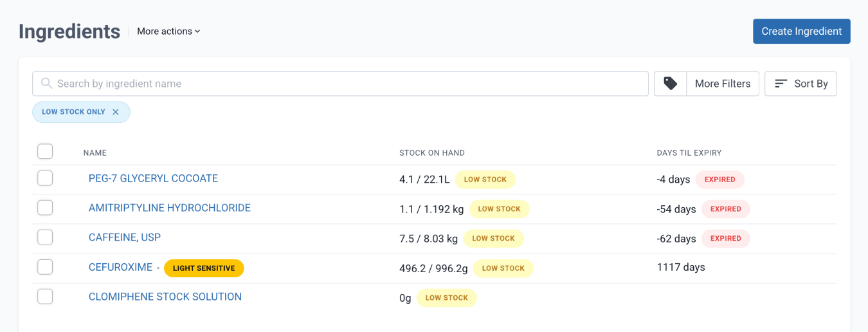Click the 0g stock value
This screenshot has height=332, width=868.
(x=405, y=298)
